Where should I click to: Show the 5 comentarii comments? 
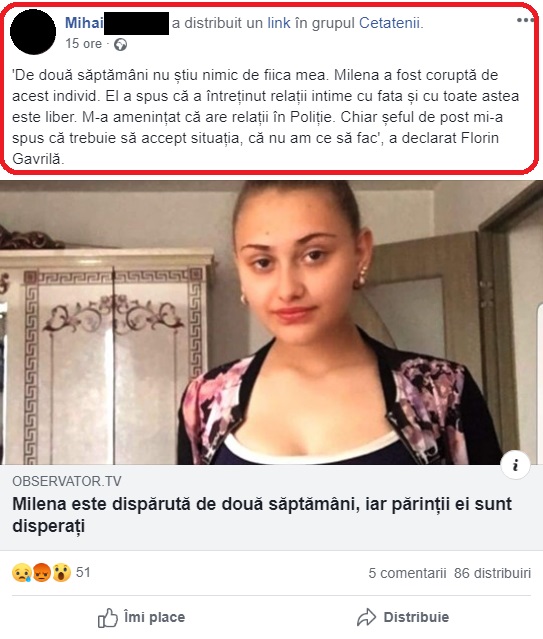(x=407, y=573)
